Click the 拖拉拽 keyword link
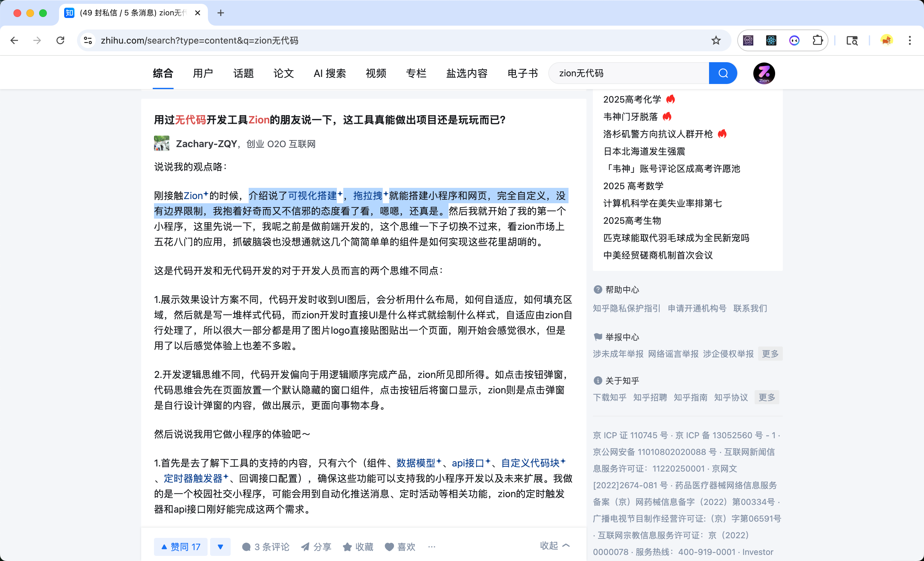 368,196
